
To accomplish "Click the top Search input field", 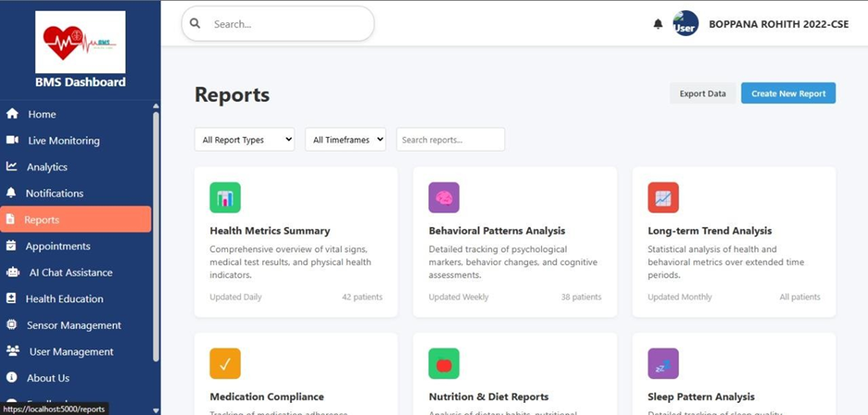I will 278,24.
